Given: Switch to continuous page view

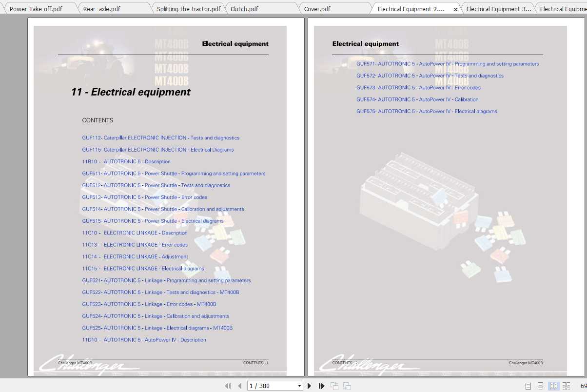Looking at the screenshot, I should pyautogui.click(x=540, y=386).
